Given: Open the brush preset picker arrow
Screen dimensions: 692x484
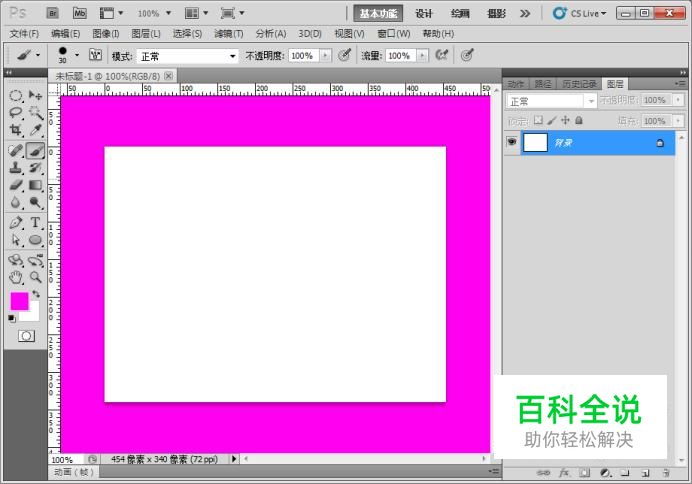Looking at the screenshot, I should pos(77,55).
